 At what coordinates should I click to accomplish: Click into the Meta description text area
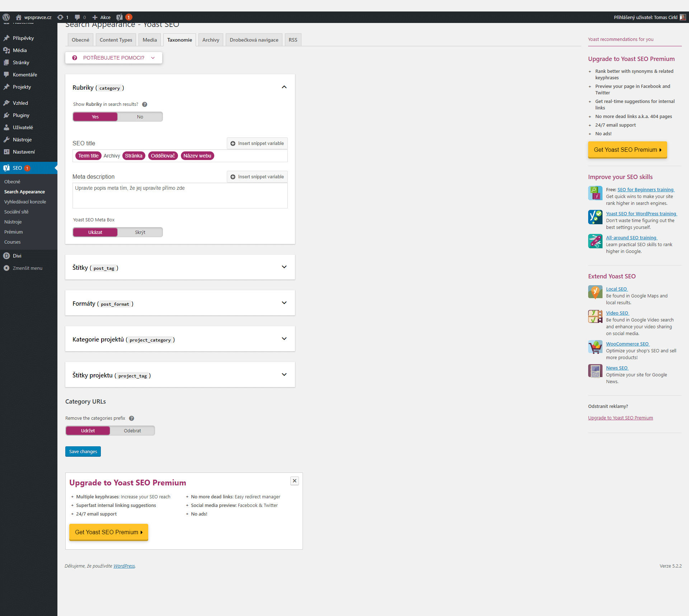180,196
